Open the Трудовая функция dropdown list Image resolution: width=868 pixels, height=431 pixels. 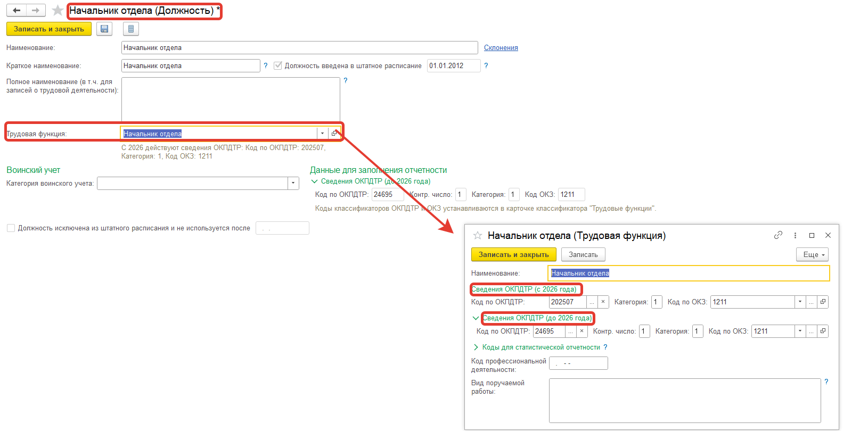(322, 134)
